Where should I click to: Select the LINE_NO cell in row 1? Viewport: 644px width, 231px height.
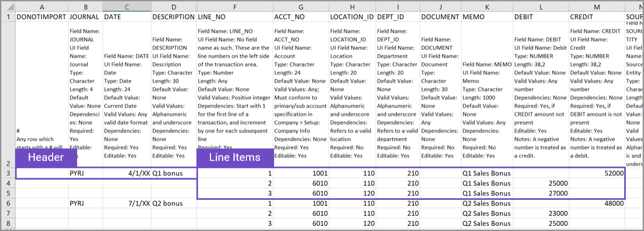pos(234,17)
